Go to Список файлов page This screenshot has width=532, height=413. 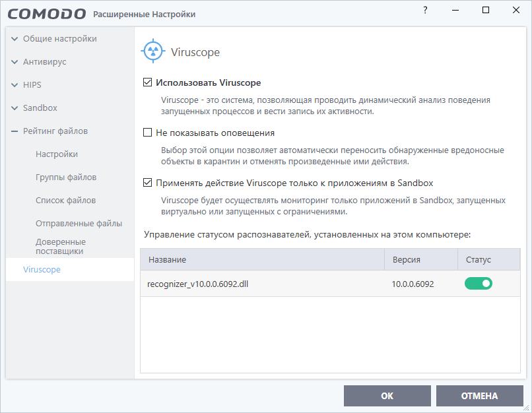[x=65, y=201]
